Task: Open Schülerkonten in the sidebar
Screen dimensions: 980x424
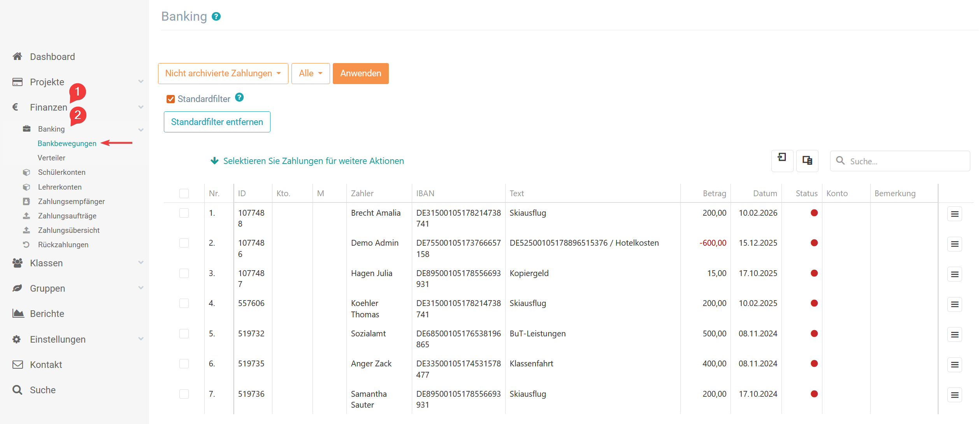Action: pos(61,172)
